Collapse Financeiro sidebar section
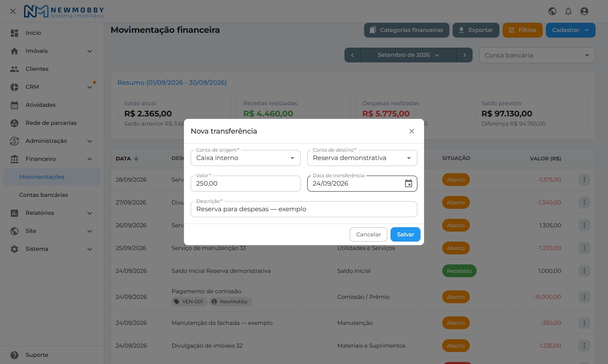 (52, 159)
